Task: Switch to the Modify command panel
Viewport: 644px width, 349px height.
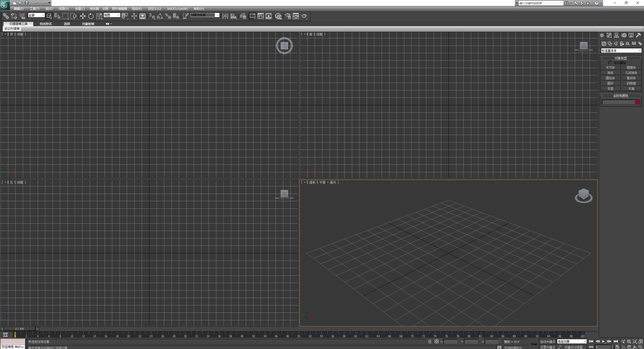Action: click(609, 35)
